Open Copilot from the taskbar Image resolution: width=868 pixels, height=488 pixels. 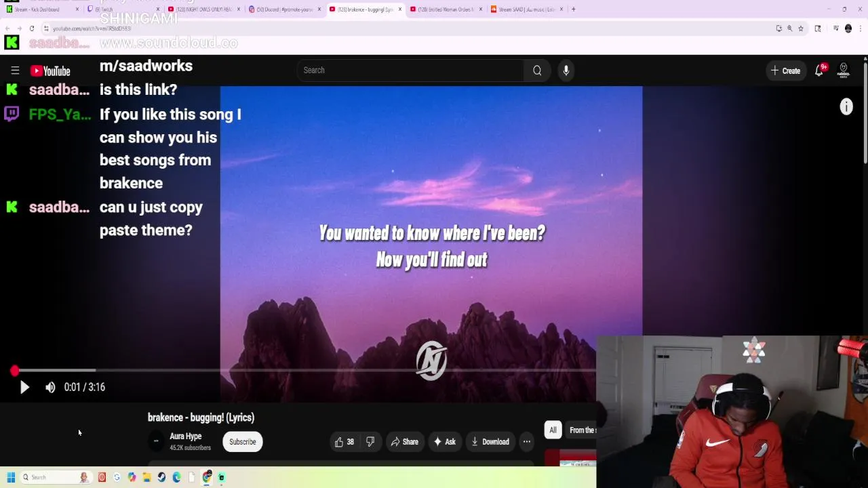coord(132,477)
